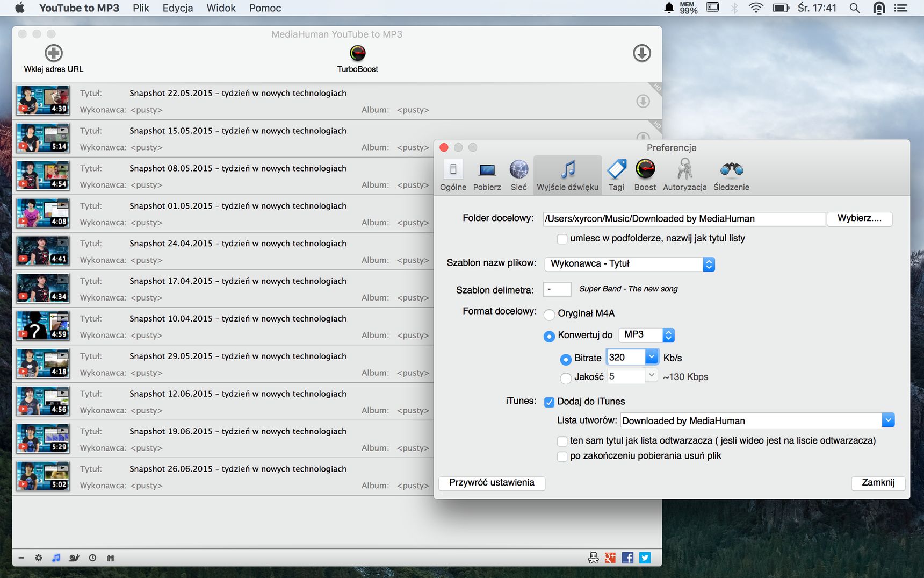924x578 pixels.
Task: Enable 'po zakończeniu pobierania usuń plik' checkbox
Action: click(x=562, y=456)
